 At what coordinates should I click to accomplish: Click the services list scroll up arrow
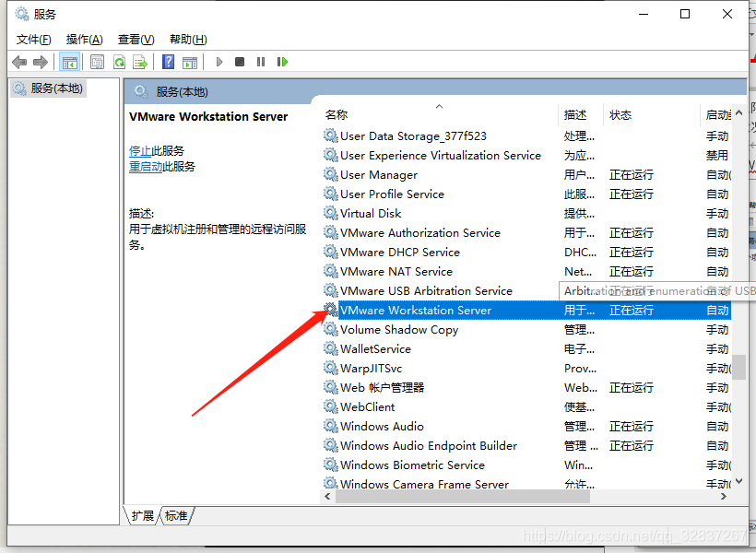point(739,112)
